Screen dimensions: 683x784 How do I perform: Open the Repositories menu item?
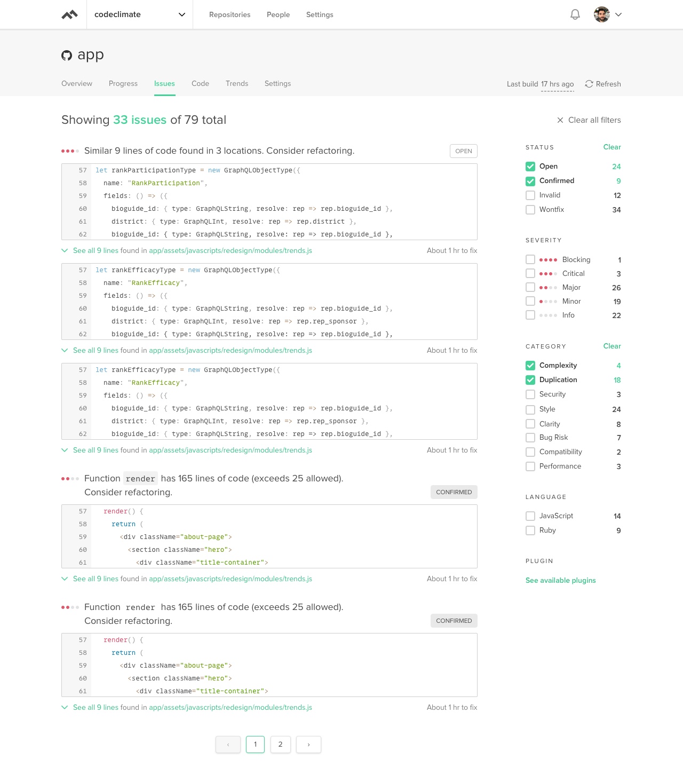pos(229,14)
